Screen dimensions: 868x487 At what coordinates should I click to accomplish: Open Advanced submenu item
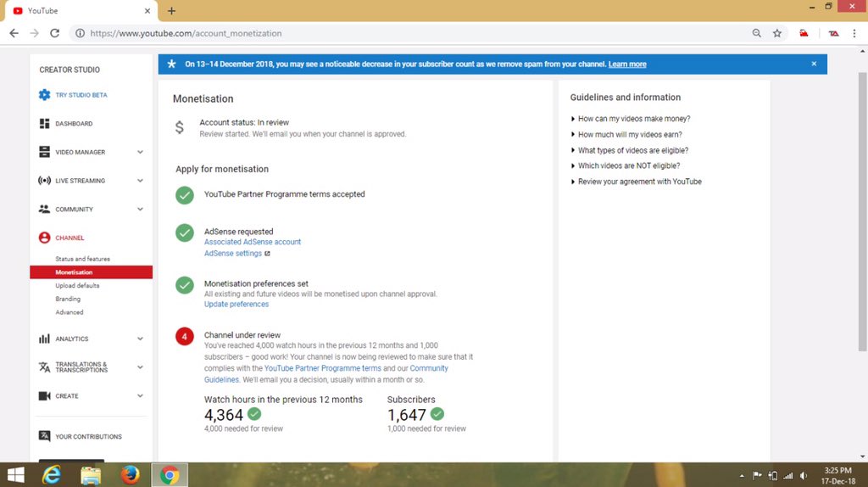click(x=70, y=312)
